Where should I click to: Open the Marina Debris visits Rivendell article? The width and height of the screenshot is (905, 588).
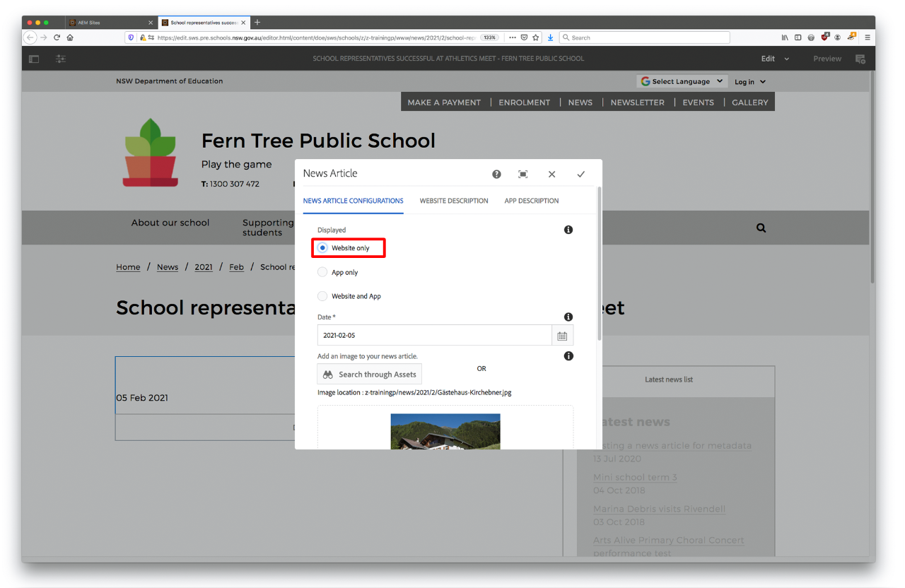(659, 509)
